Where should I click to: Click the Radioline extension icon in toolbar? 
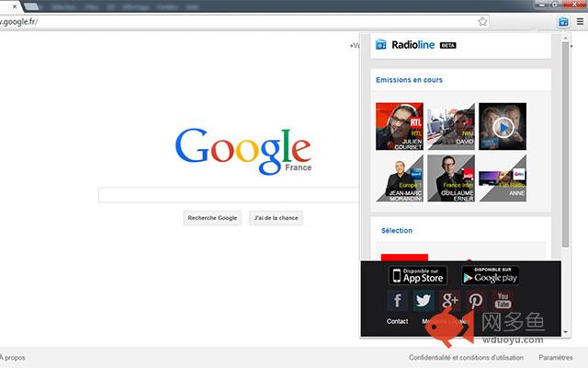[x=563, y=22]
